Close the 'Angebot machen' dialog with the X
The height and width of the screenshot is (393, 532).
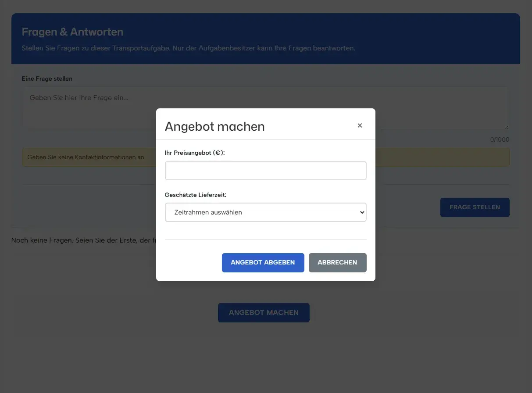(360, 125)
